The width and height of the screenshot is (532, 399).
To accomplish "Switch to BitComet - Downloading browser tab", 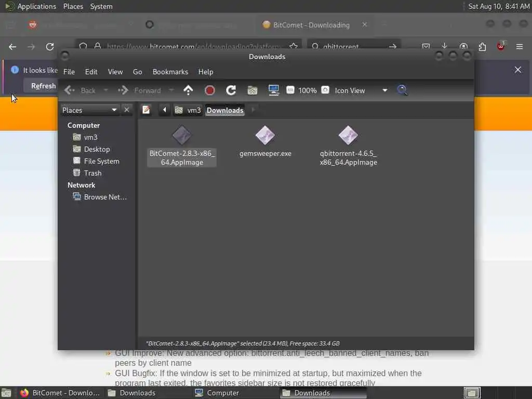I will click(311, 25).
